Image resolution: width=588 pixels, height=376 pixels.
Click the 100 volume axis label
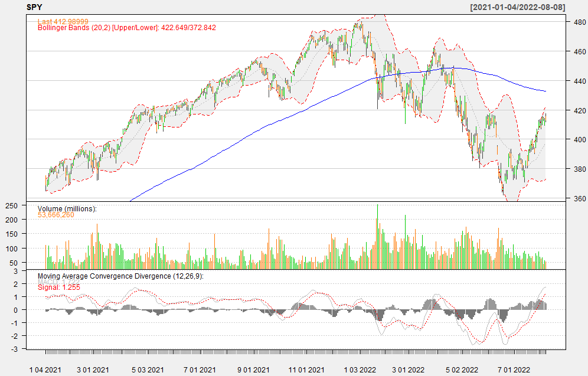(11, 249)
